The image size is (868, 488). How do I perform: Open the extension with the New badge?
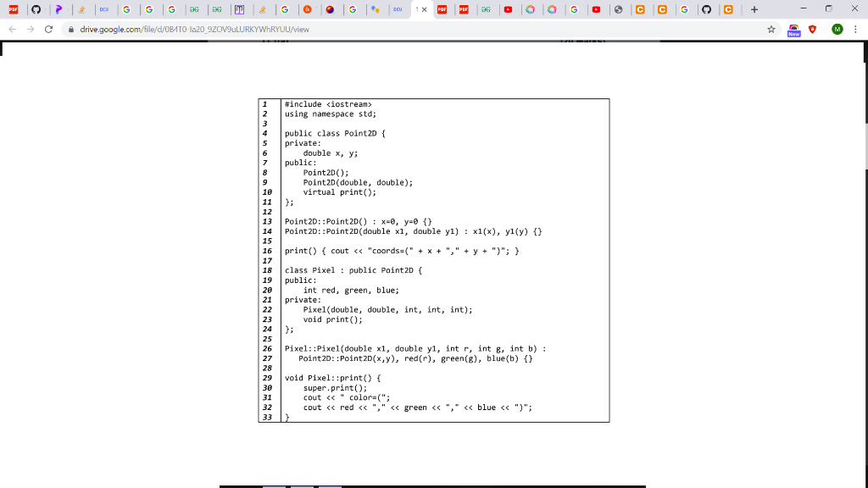point(793,29)
